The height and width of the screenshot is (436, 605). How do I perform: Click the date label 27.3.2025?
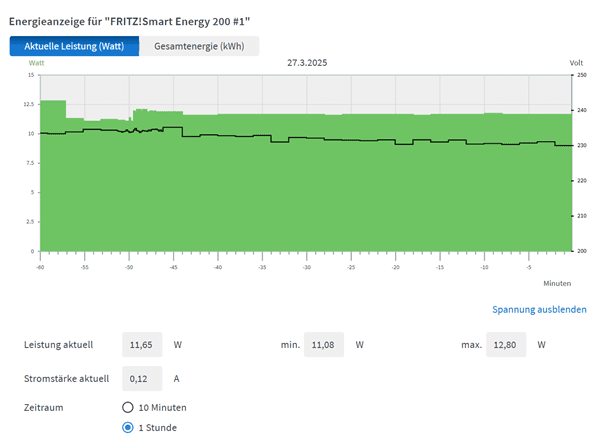(307, 63)
